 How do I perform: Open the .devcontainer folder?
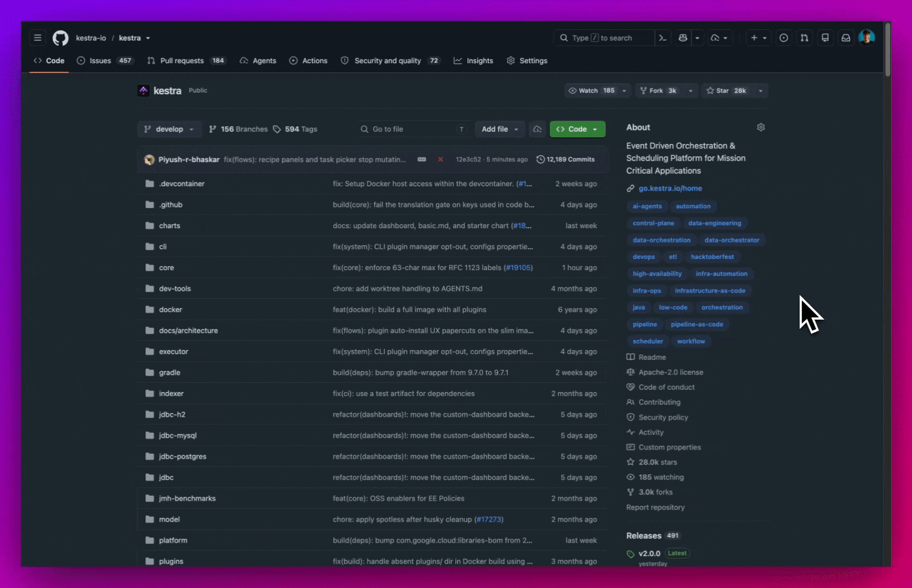point(181,184)
